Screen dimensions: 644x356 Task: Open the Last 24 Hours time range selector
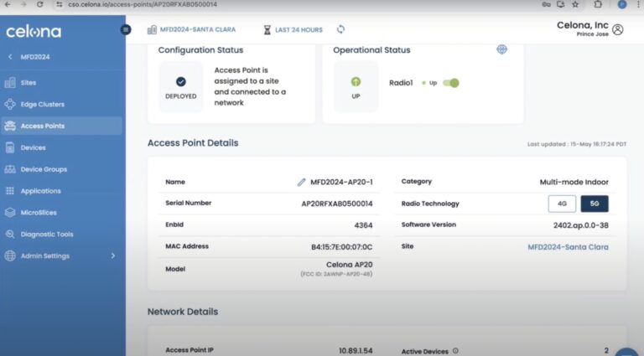(292, 29)
